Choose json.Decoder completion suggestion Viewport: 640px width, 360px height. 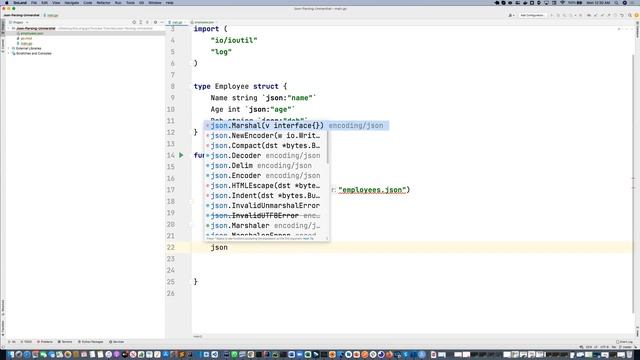[x=266, y=156]
